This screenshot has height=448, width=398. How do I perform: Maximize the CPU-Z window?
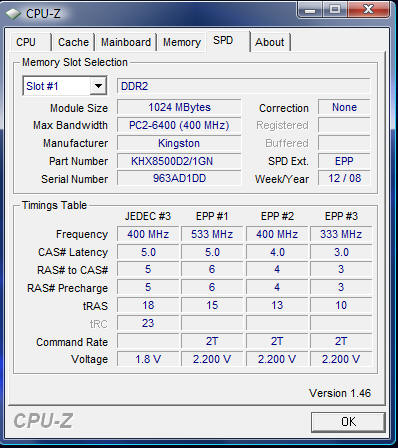pyautogui.click(x=335, y=9)
